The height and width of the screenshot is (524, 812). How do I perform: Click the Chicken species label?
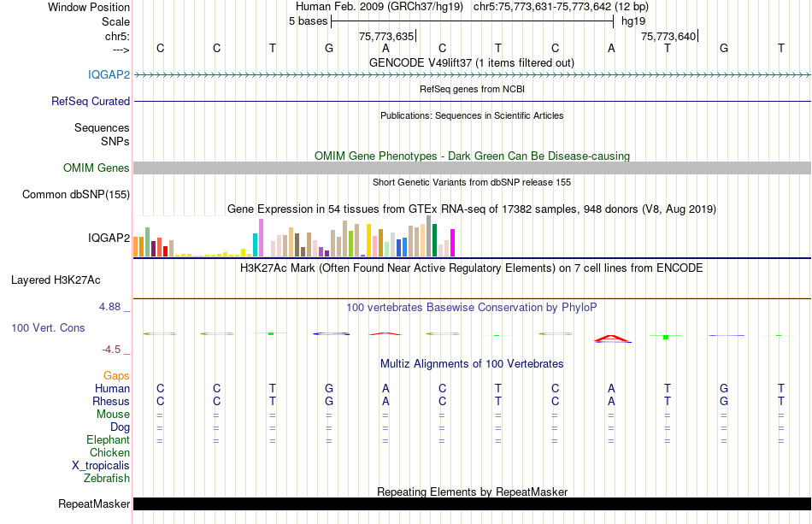[109, 452]
